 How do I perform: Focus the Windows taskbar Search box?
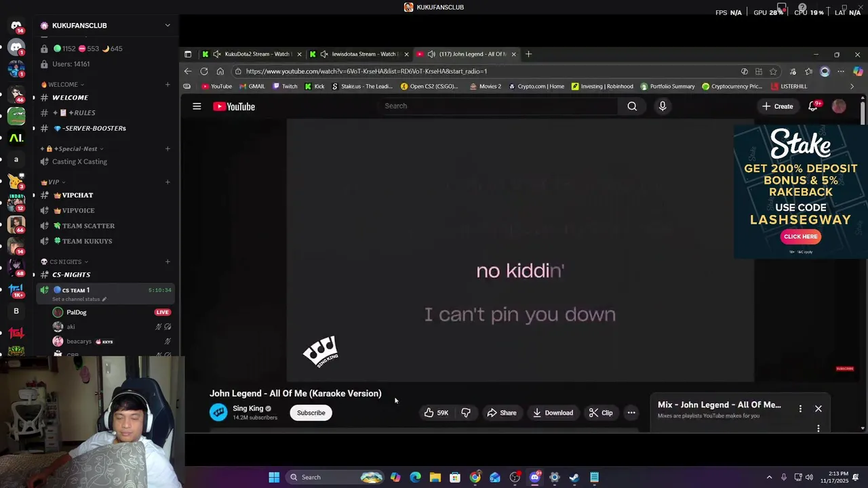(336, 477)
